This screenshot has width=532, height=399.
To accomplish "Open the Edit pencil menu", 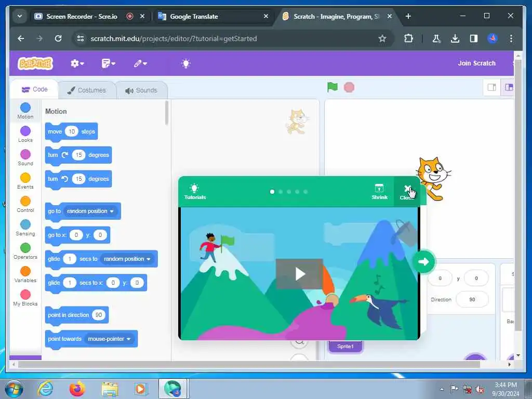I will coord(140,63).
